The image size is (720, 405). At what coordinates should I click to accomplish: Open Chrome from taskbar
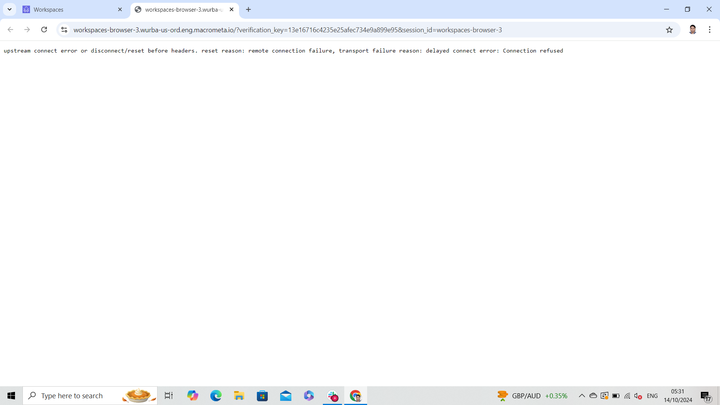coord(355,395)
